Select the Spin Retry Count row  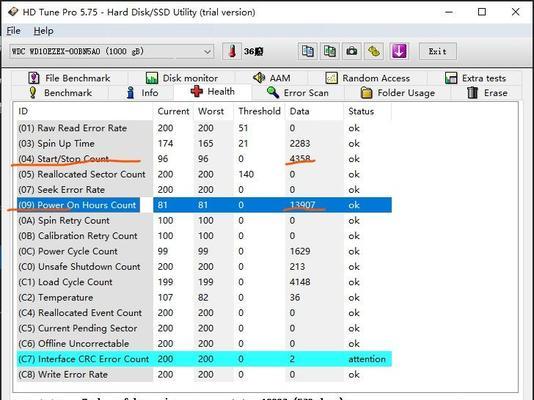click(204, 220)
